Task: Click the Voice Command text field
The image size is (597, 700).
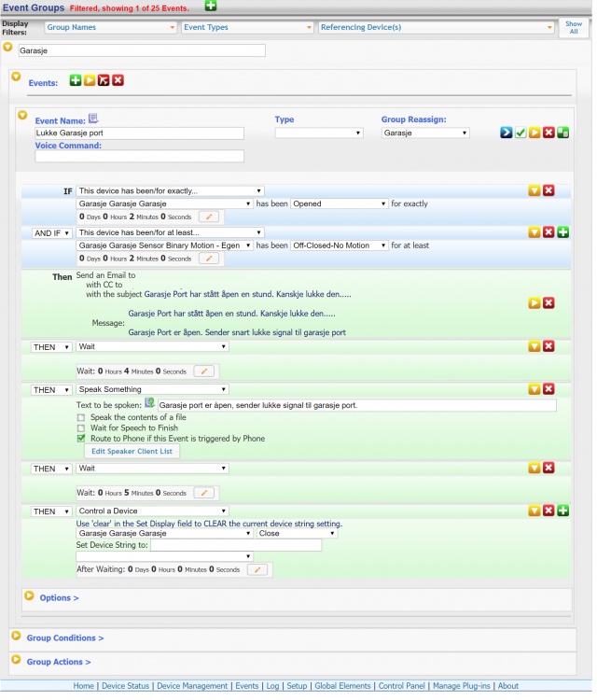Action: [x=139, y=156]
